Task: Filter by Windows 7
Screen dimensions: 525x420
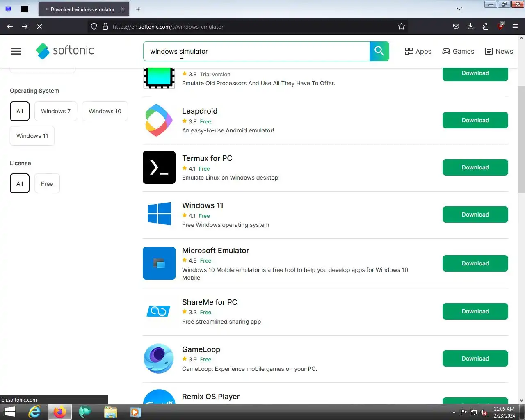Action: coord(56,111)
